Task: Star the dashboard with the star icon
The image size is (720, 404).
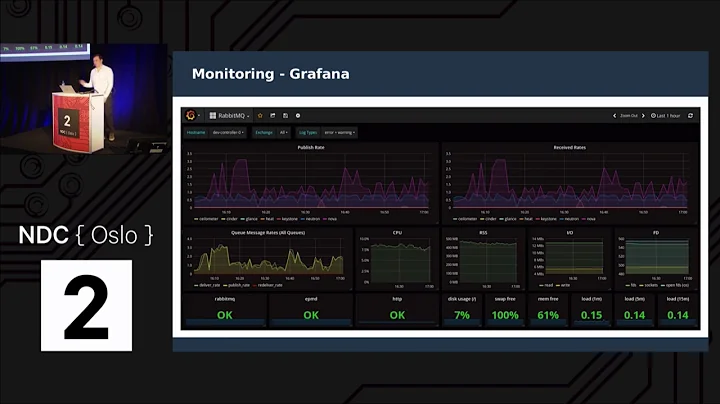Action: 260,116
